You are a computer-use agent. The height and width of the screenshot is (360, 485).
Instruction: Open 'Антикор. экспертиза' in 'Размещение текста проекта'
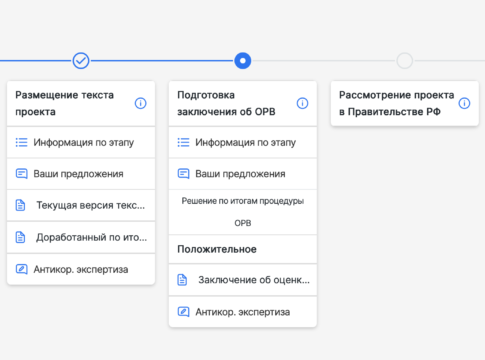(x=81, y=269)
